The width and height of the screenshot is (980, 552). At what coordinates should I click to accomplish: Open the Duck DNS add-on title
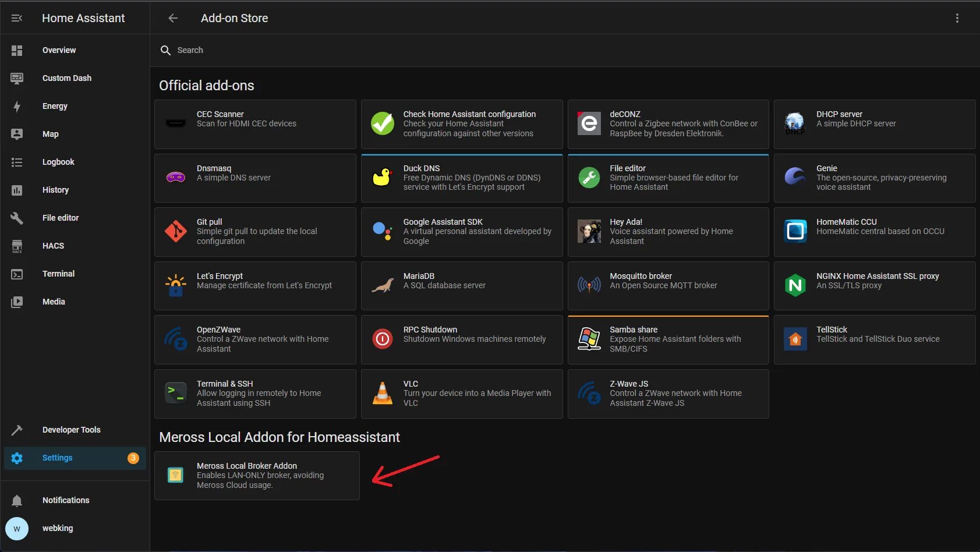pyautogui.click(x=422, y=168)
